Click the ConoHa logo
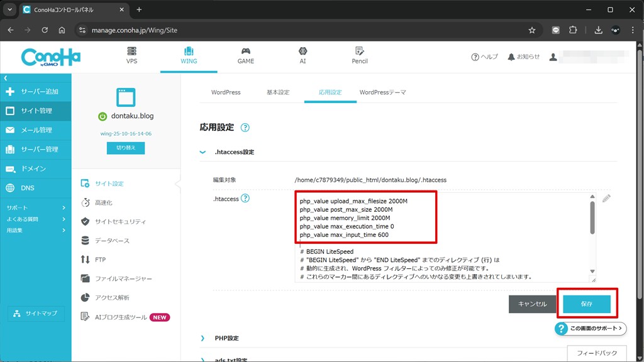This screenshot has height=362, width=644. pyautogui.click(x=50, y=57)
